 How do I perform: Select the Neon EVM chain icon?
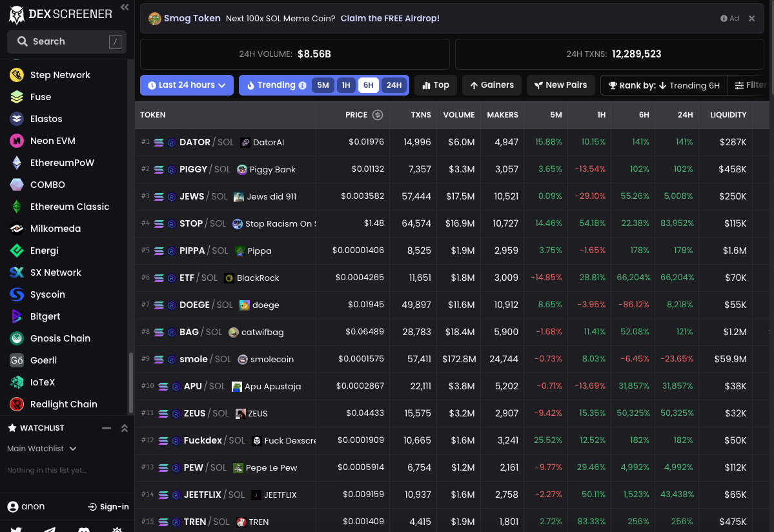[17, 141]
